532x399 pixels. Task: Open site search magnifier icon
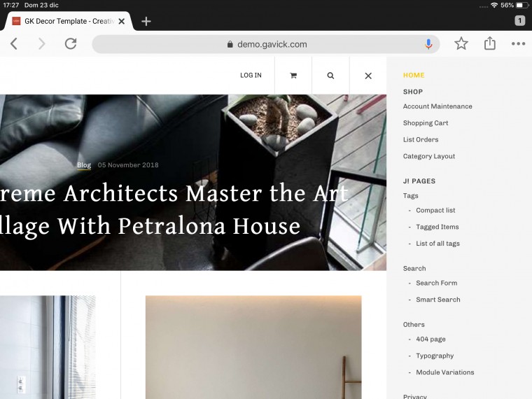(330, 76)
